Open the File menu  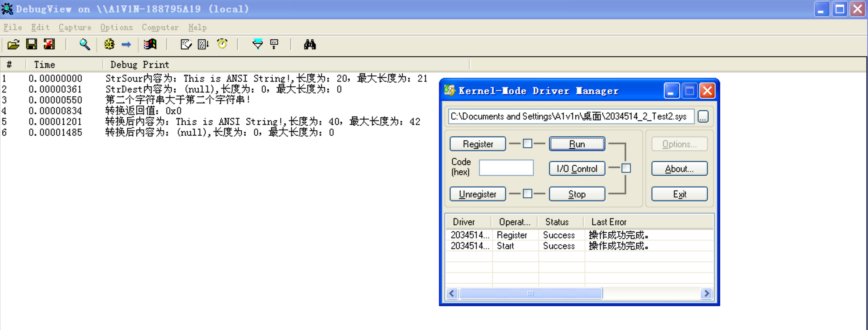point(13,27)
